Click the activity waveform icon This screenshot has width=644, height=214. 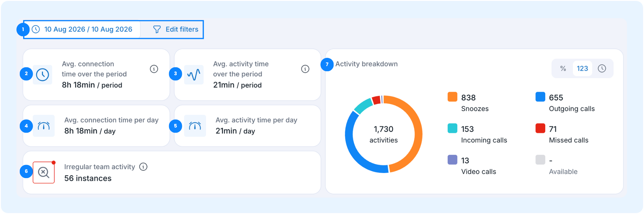coord(194,74)
